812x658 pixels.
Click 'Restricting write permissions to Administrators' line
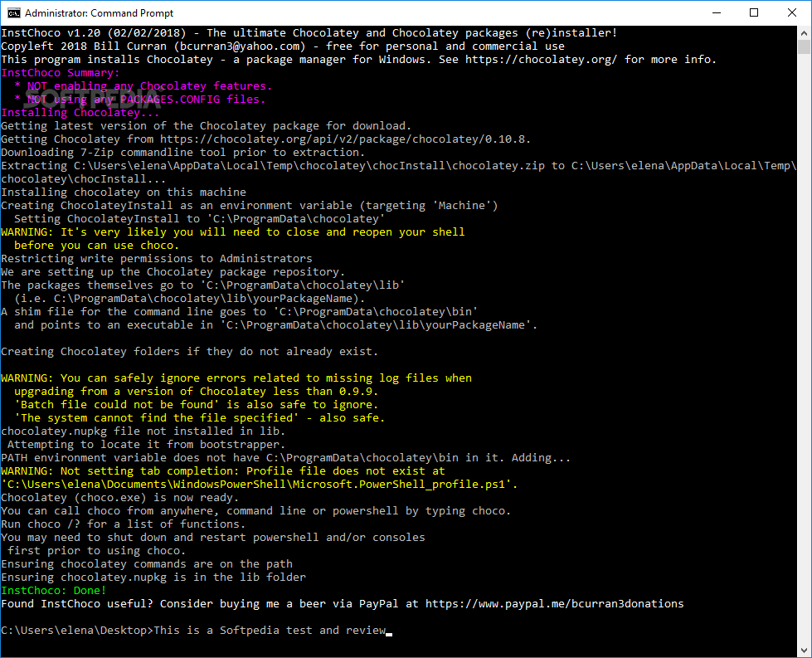[x=157, y=259]
